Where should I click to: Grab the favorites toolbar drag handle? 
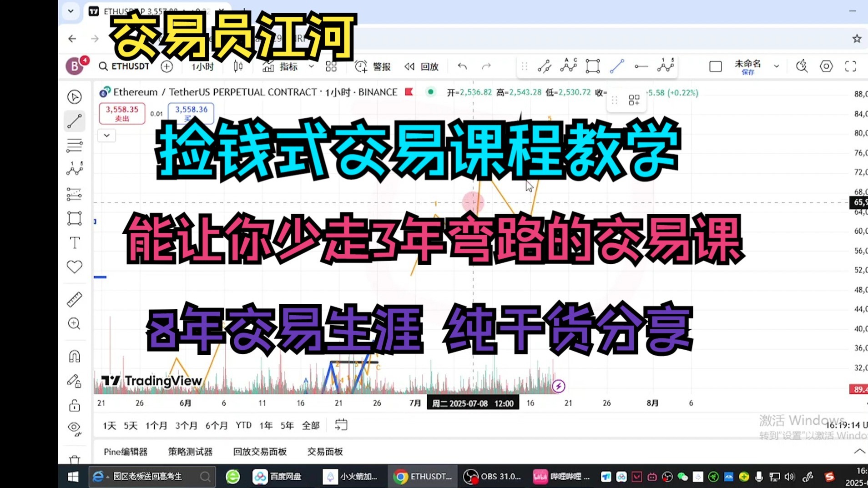click(525, 66)
